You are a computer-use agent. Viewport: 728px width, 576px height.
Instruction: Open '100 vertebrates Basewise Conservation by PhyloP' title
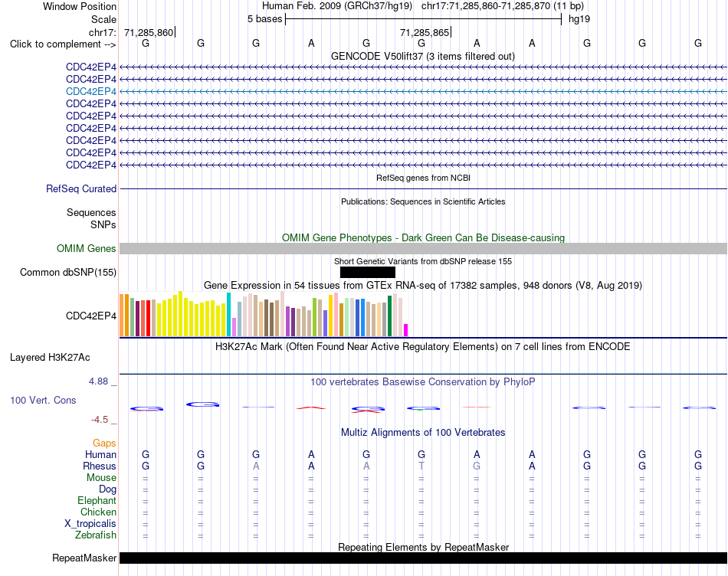(422, 382)
